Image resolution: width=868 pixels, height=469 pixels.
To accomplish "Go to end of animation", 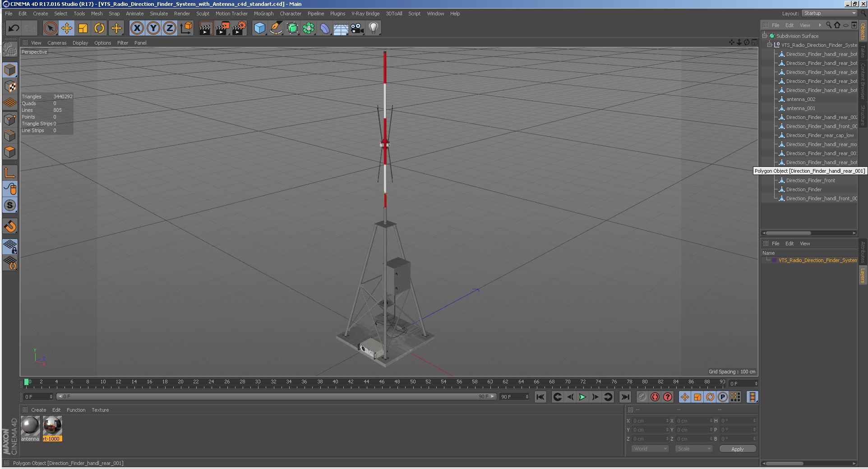I will click(x=625, y=397).
